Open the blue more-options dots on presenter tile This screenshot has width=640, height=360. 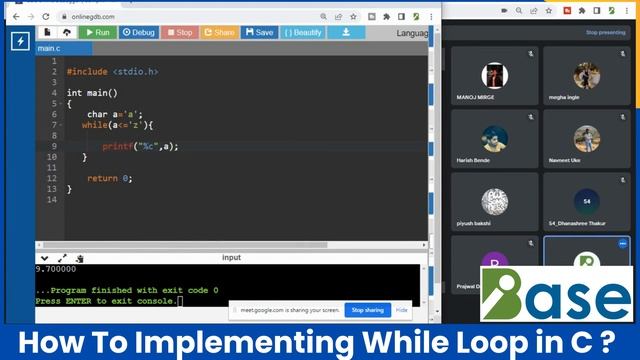[622, 244]
